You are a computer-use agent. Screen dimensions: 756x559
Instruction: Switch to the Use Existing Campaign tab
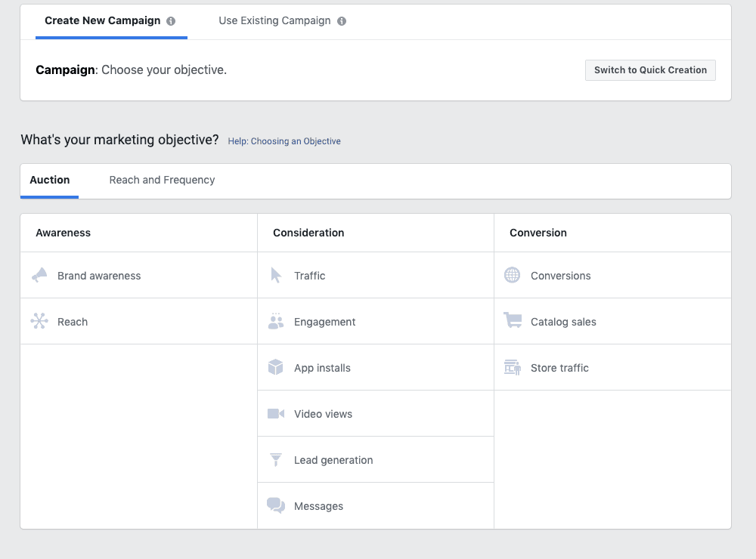tap(274, 21)
